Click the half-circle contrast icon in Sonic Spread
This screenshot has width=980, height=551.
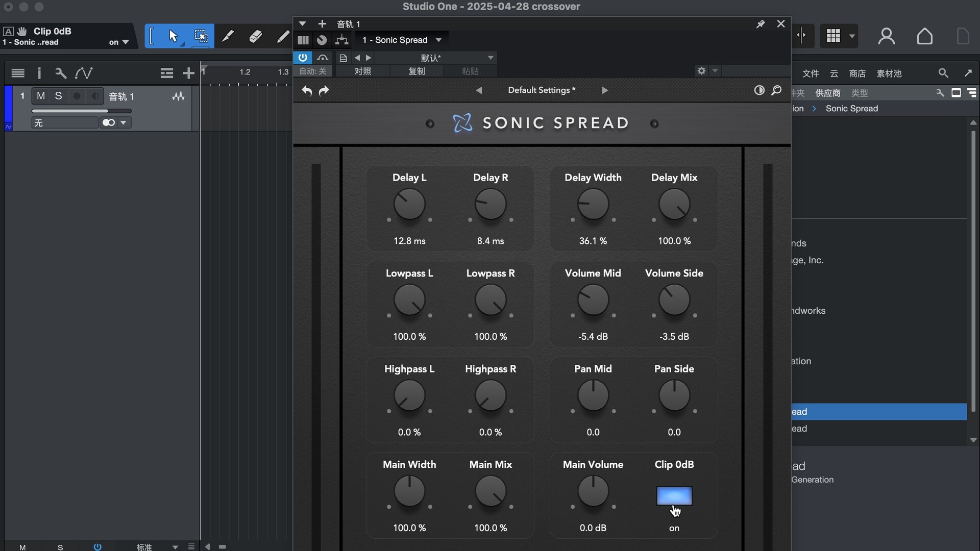click(x=759, y=90)
